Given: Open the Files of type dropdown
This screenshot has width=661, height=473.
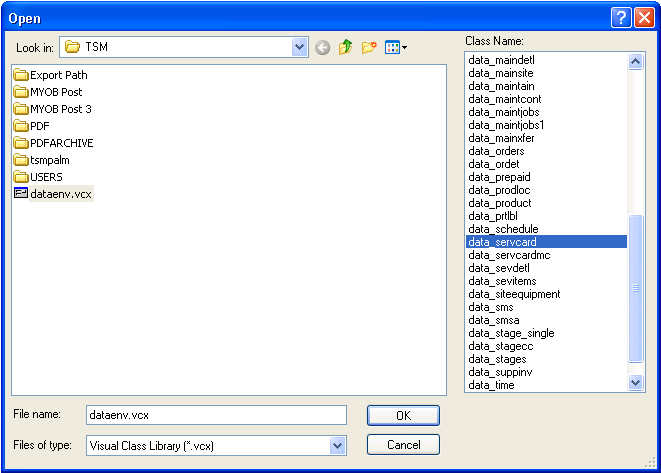Looking at the screenshot, I should (x=337, y=445).
